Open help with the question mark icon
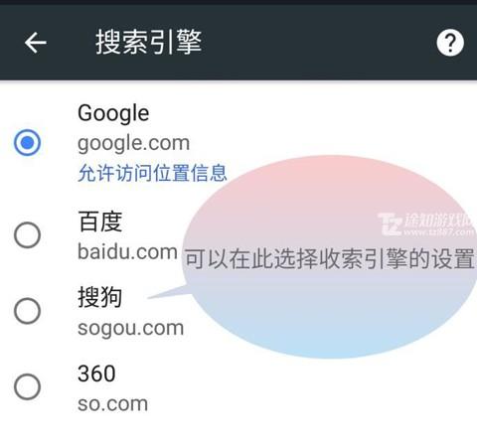This screenshot has height=448, width=477. [x=450, y=43]
